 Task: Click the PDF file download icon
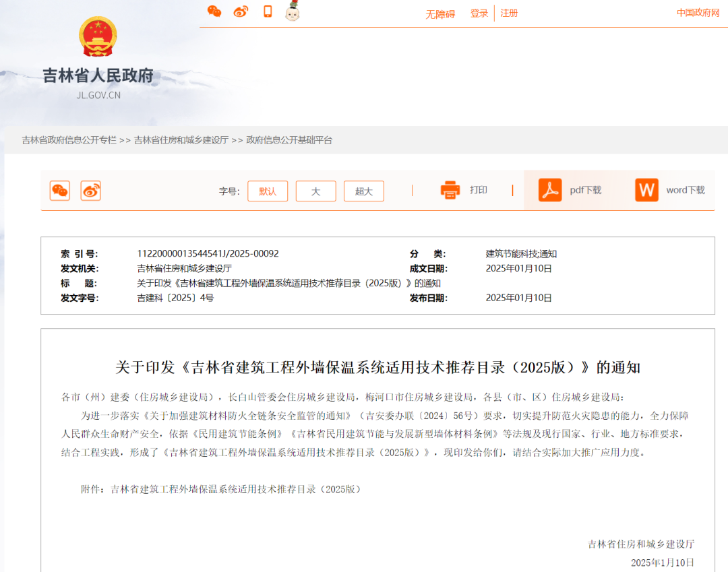[550, 191]
